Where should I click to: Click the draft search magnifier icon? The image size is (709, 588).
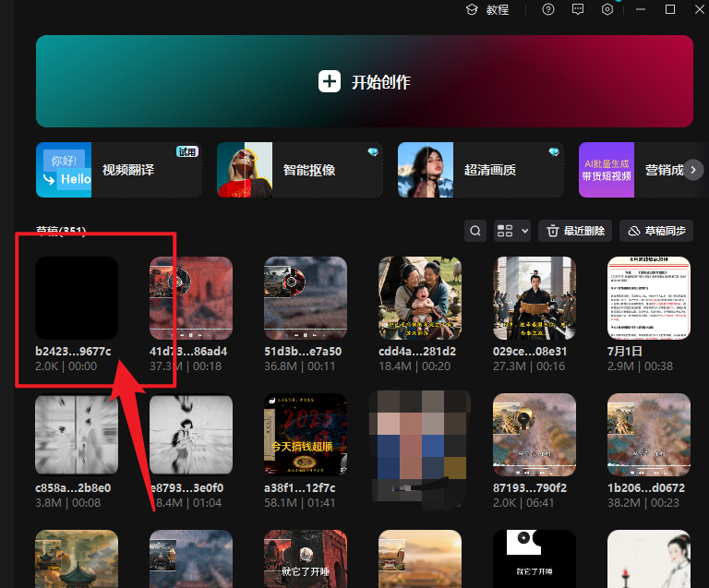click(475, 231)
